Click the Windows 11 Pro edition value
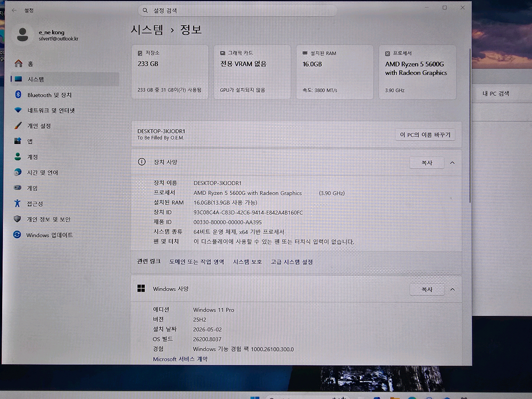This screenshot has height=399, width=532. pos(213,310)
